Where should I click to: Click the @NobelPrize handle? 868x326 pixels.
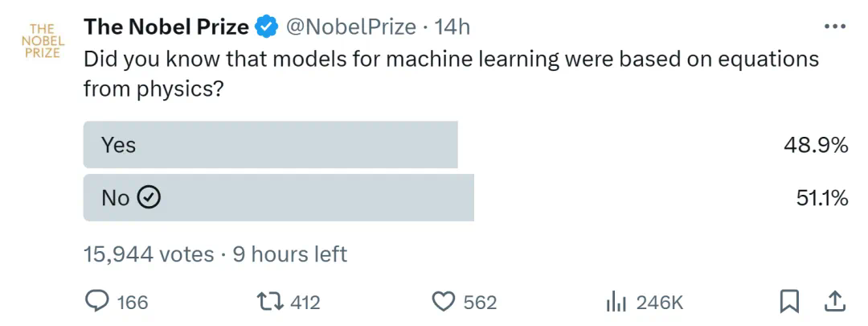pyautogui.click(x=350, y=27)
